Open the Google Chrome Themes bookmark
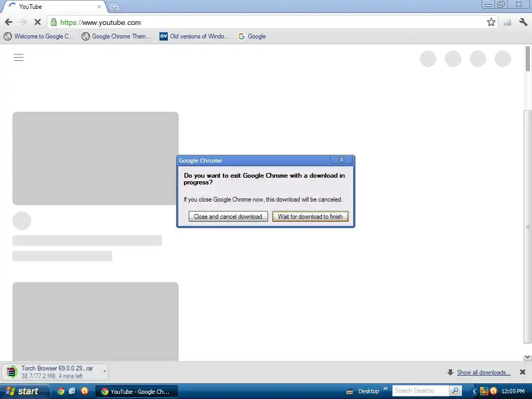Image resolution: width=532 pixels, height=399 pixels. click(116, 36)
